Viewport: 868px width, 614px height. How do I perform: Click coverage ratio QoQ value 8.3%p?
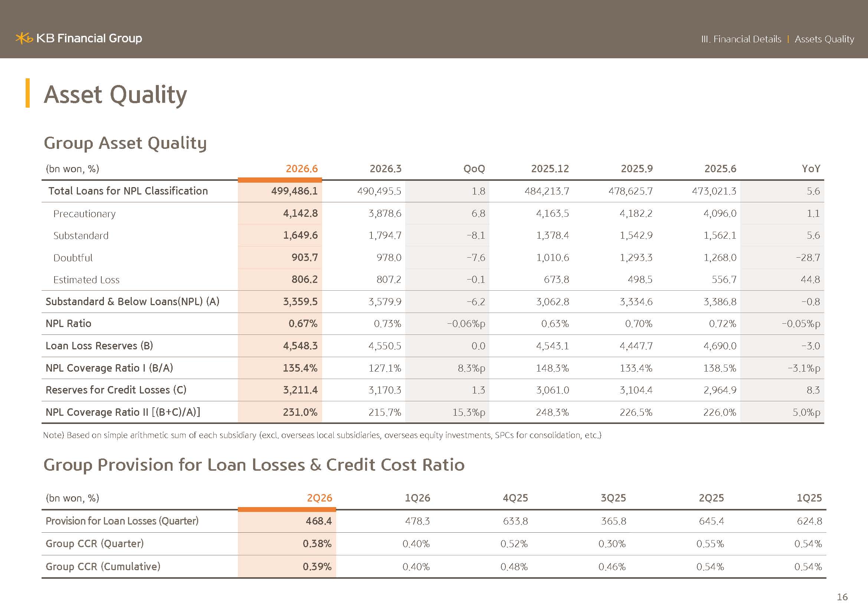(x=471, y=368)
